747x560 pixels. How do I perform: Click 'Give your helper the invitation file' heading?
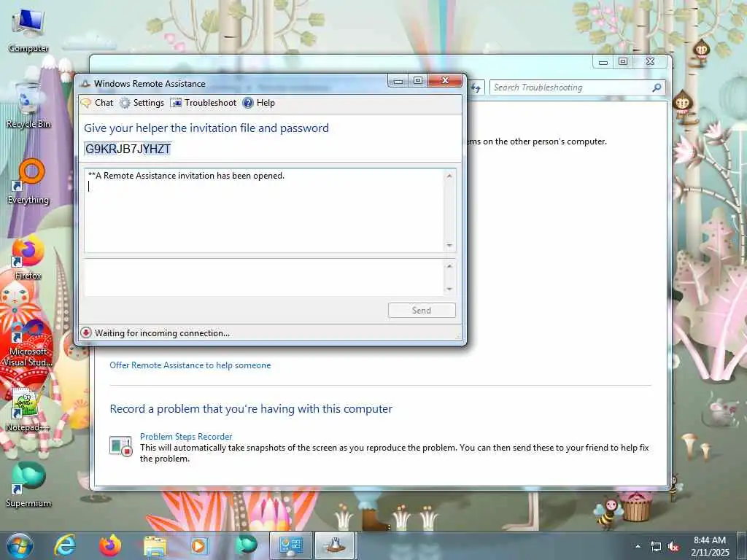click(x=206, y=128)
